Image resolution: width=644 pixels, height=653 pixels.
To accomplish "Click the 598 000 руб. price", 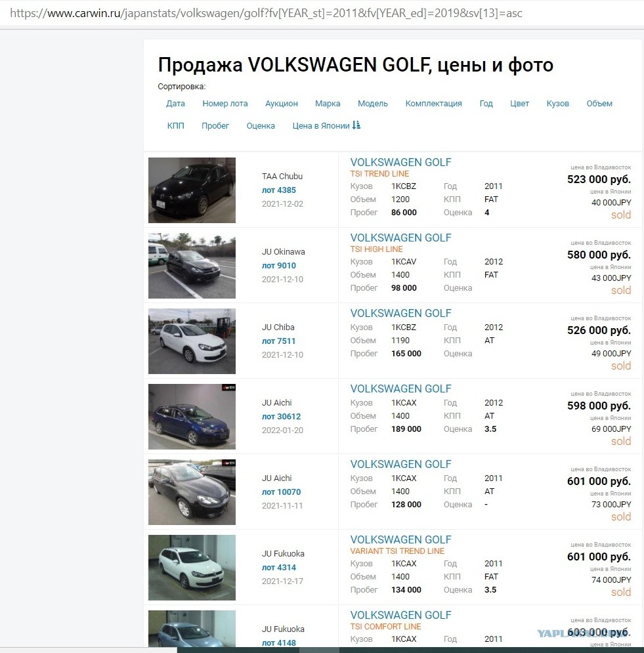I will [599, 406].
